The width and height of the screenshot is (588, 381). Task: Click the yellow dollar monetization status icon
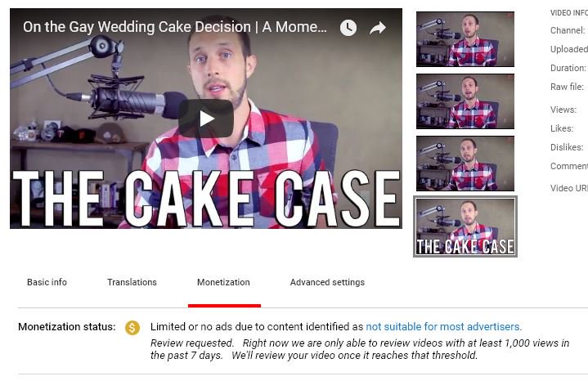point(132,327)
